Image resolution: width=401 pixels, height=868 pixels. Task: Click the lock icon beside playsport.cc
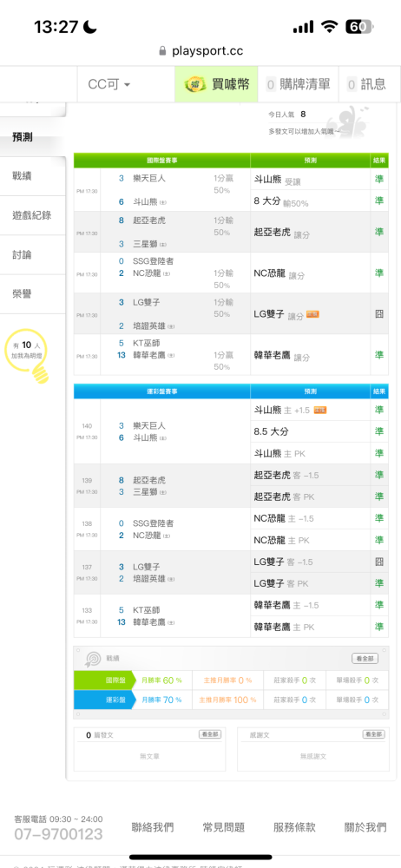[x=162, y=51]
